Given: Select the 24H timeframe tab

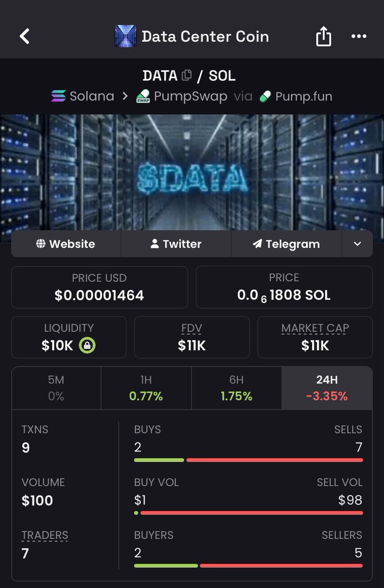Looking at the screenshot, I should tap(327, 388).
